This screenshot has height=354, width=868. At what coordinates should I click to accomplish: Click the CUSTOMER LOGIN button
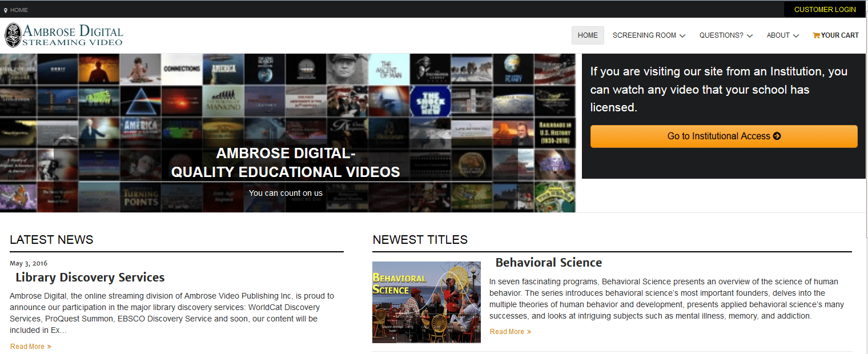(x=825, y=9)
